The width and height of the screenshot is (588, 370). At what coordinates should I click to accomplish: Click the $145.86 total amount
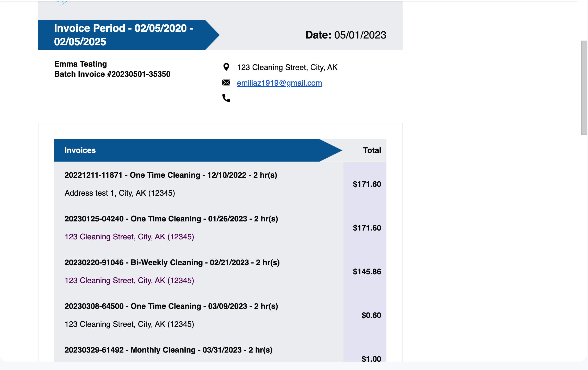[x=367, y=272]
